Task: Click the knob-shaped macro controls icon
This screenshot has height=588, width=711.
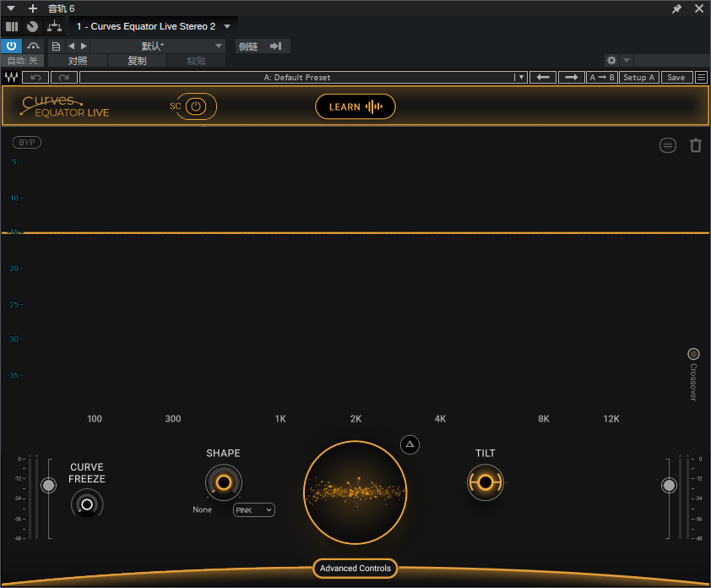Action: click(x=32, y=26)
